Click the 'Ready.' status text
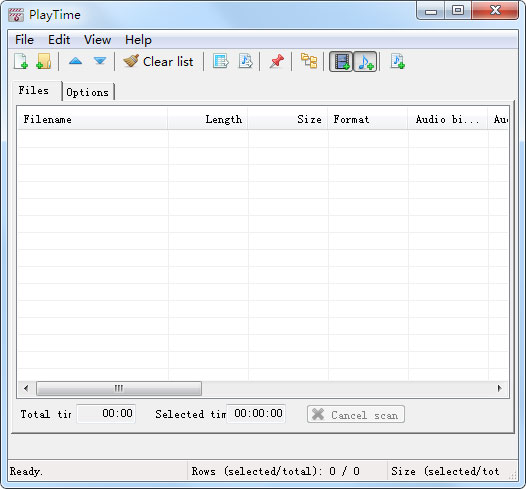Image resolution: width=526 pixels, height=489 pixels. tap(26, 471)
